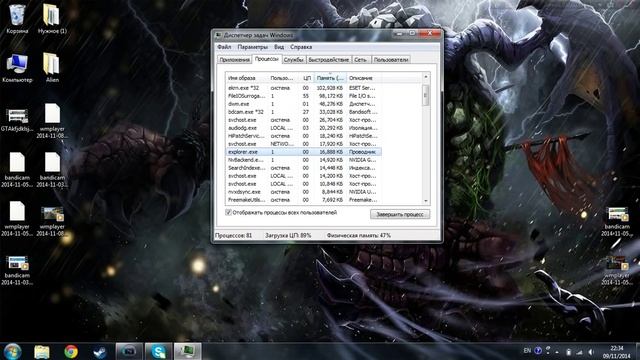Image resolution: width=640 pixels, height=360 pixels.
Task: Switch to the Приложения tab
Action: pos(234,60)
